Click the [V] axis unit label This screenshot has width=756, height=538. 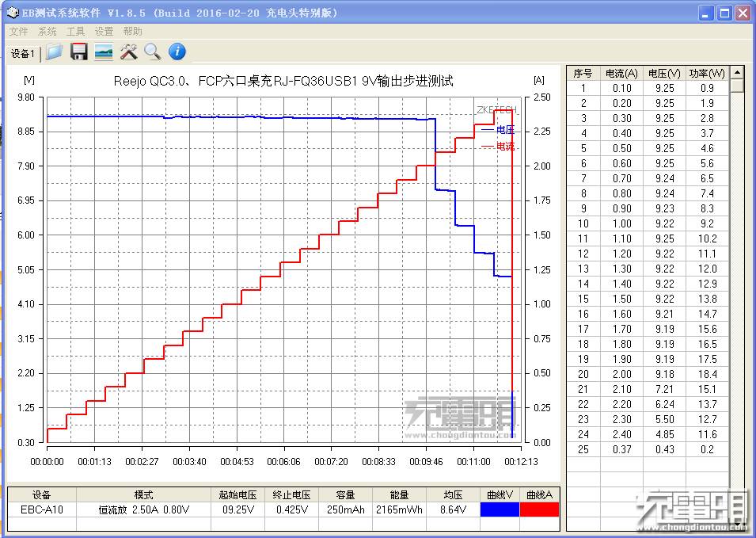29,80
